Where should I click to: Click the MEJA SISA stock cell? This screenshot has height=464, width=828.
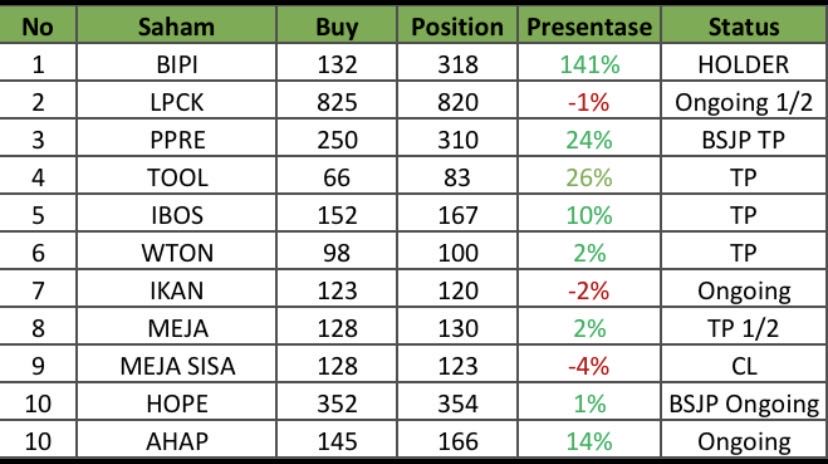click(x=176, y=366)
